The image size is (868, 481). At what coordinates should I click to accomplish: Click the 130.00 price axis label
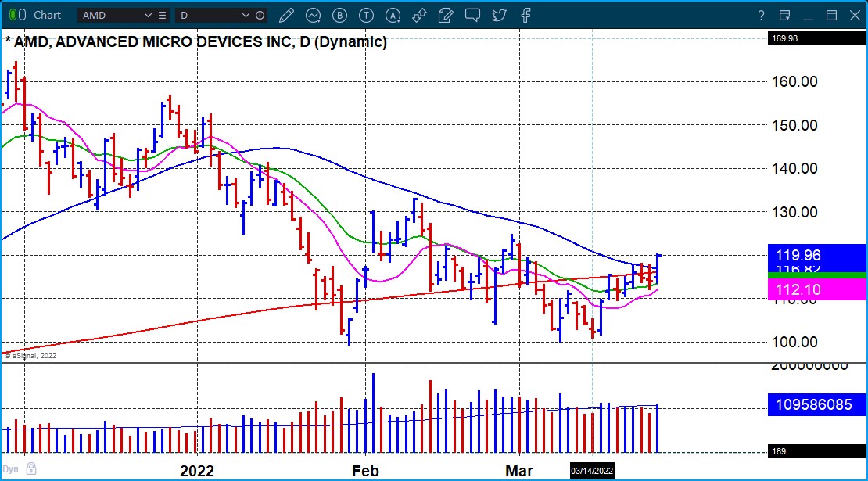tap(794, 212)
